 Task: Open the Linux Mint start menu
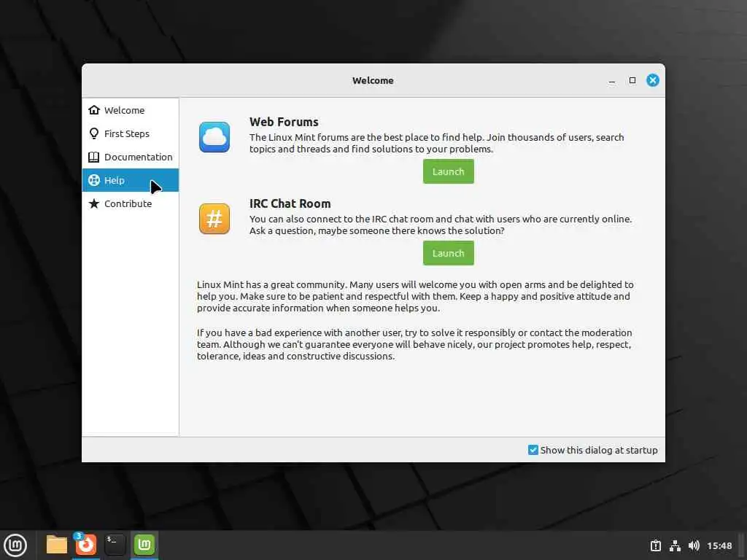coord(15,545)
